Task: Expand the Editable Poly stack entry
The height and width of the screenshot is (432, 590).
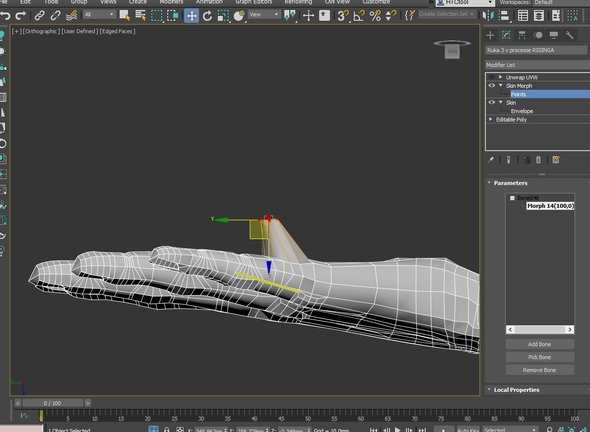Action: coord(490,119)
